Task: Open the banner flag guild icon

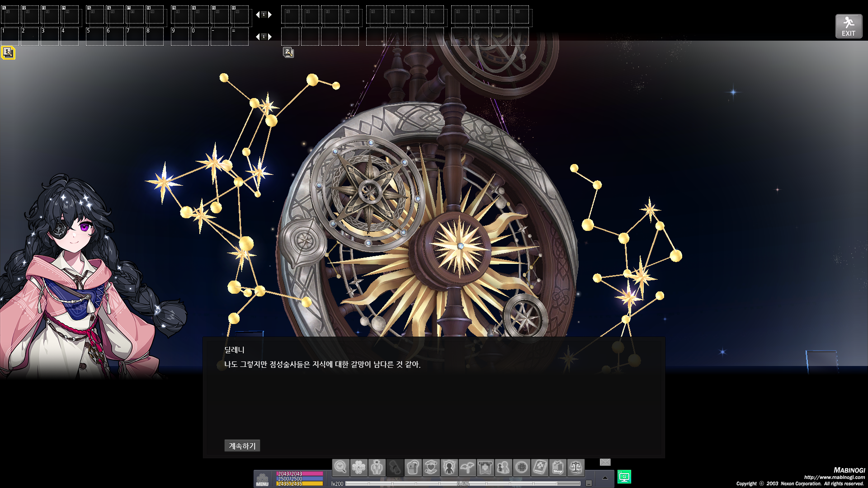Action: pyautogui.click(x=486, y=467)
